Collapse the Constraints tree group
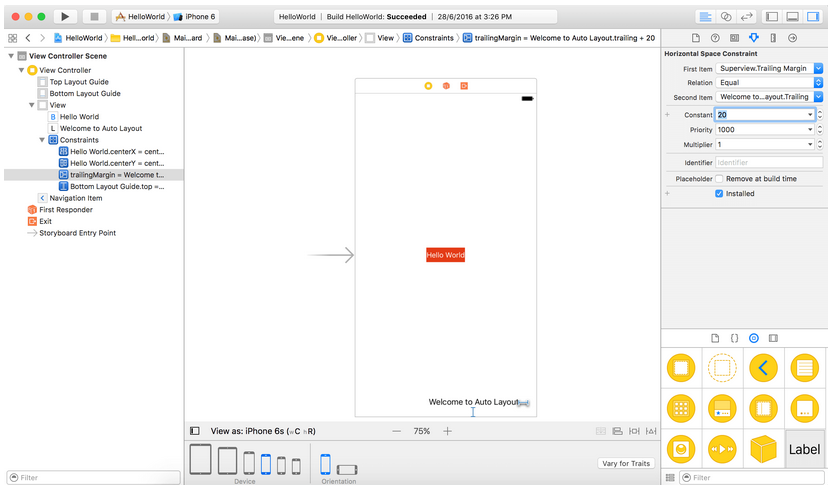Image resolution: width=836 pixels, height=485 pixels. click(43, 140)
